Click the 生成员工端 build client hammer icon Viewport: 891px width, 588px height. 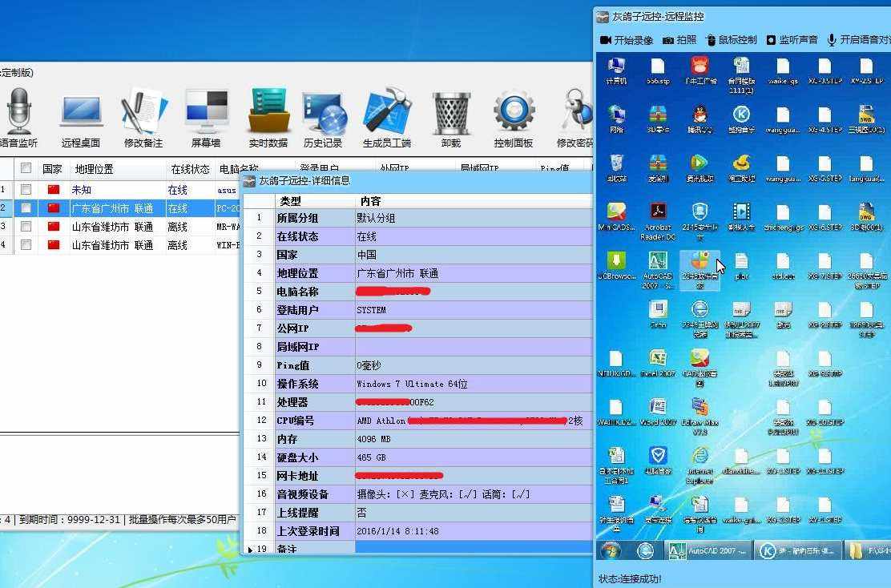click(387, 119)
